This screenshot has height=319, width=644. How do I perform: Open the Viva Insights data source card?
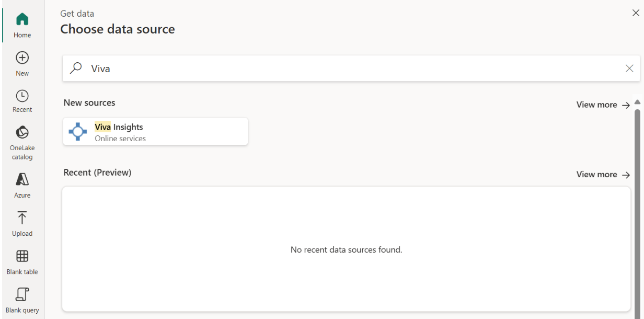coord(155,131)
